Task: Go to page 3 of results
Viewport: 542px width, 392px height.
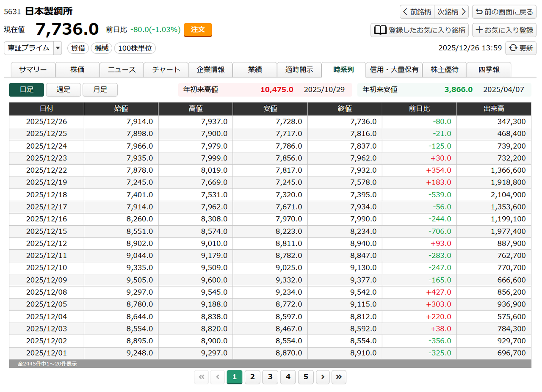Action: [x=270, y=377]
